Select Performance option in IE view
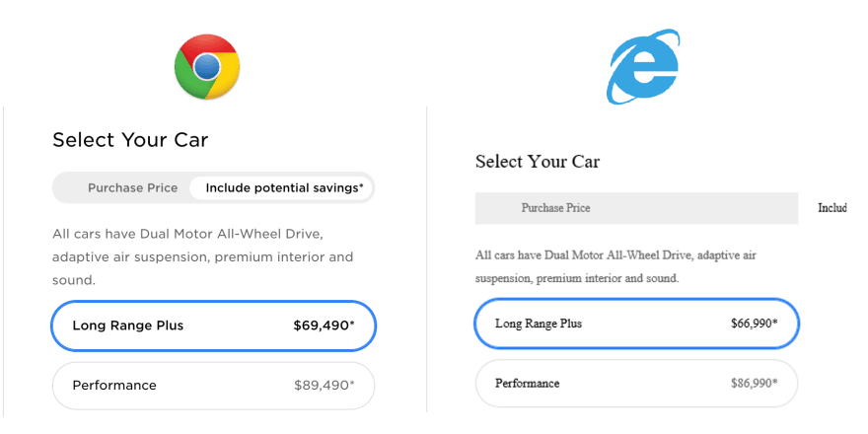This screenshot has width=868, height=434. pyautogui.click(x=636, y=383)
